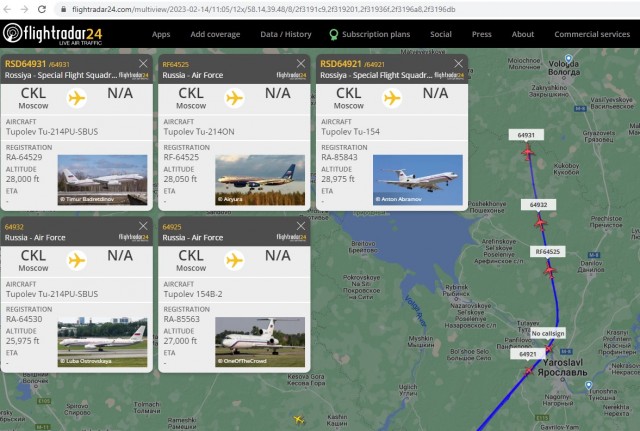Open the Press menu item

(x=482, y=34)
